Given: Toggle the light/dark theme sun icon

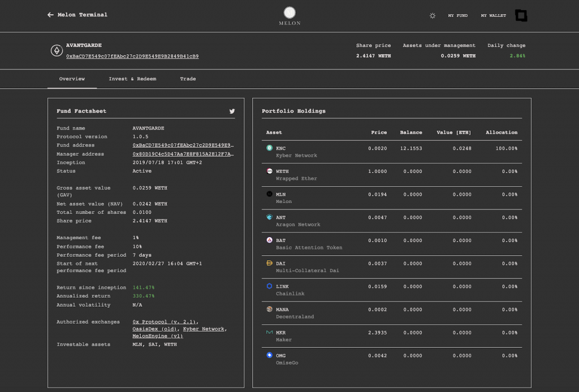Looking at the screenshot, I should (x=433, y=15).
